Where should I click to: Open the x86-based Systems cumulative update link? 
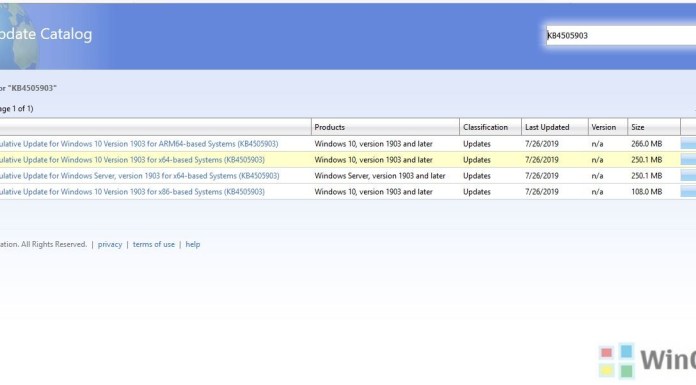pos(132,192)
